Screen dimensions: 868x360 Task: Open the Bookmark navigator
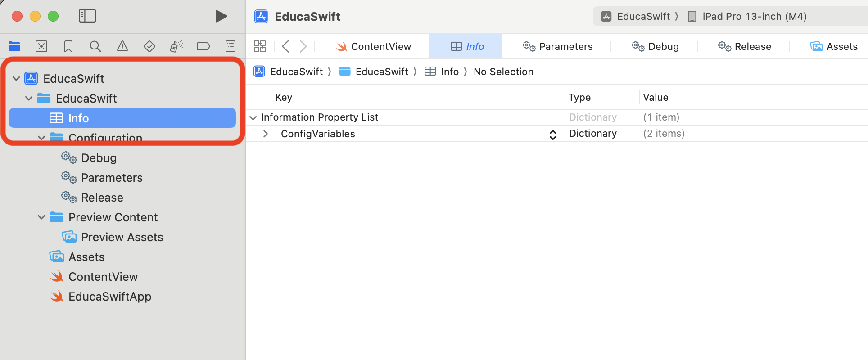click(68, 46)
